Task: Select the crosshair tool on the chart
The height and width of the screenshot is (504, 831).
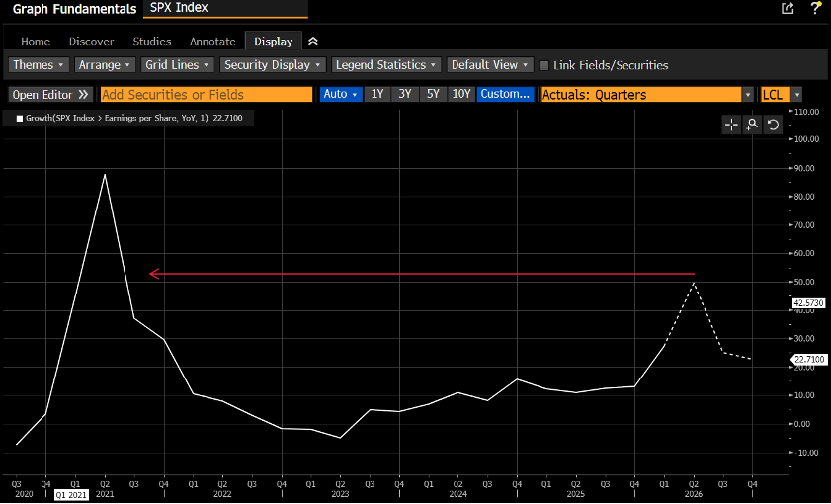Action: pyautogui.click(x=731, y=125)
